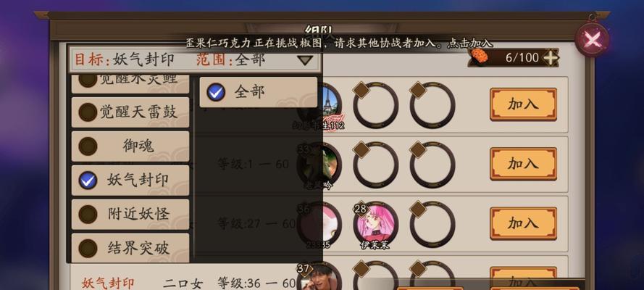Open the avatar of player 伊茉茉
644x290 pixels.
tap(375, 224)
